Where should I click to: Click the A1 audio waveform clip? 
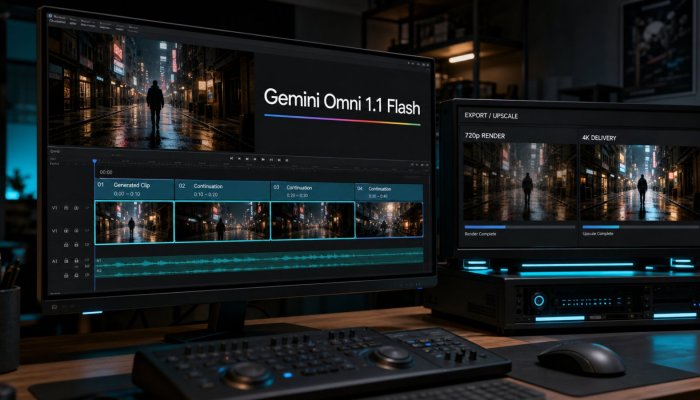(259, 262)
